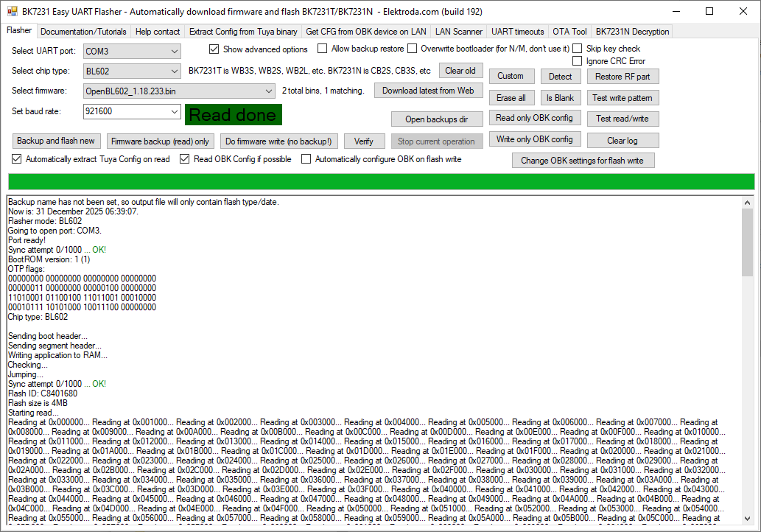Click the Clear old button

(x=460, y=71)
